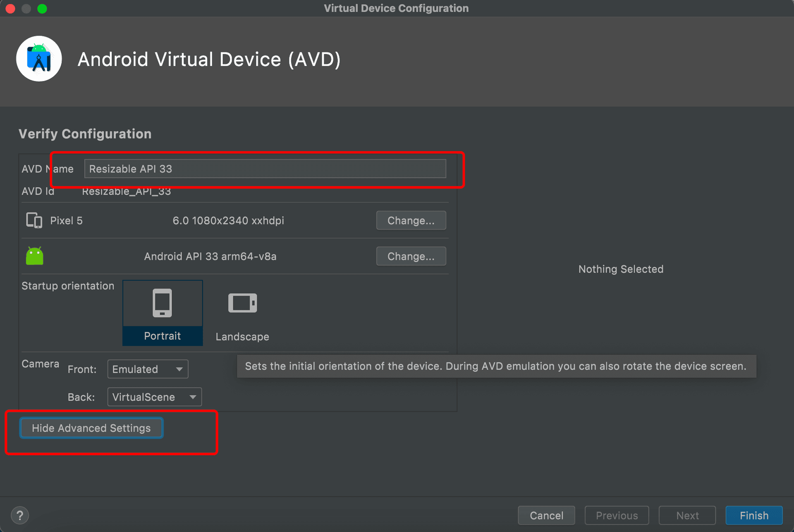Open the Front camera dropdown
The height and width of the screenshot is (532, 794).
coord(148,369)
